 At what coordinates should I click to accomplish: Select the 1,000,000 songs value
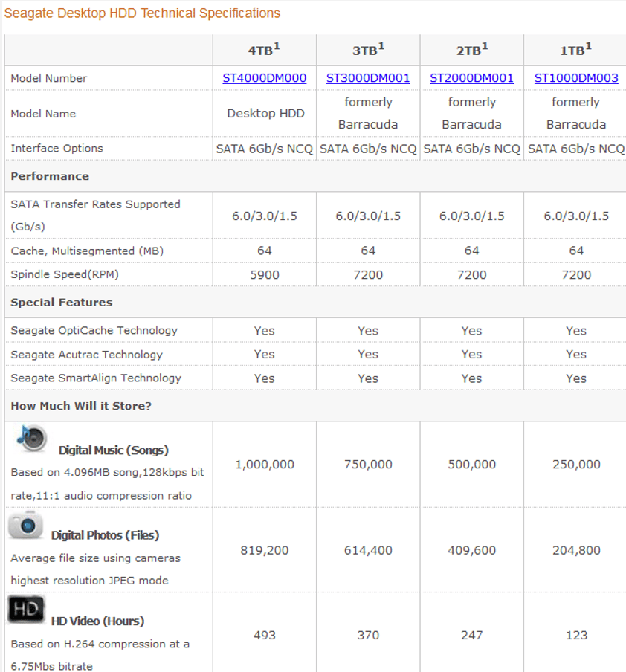265,465
